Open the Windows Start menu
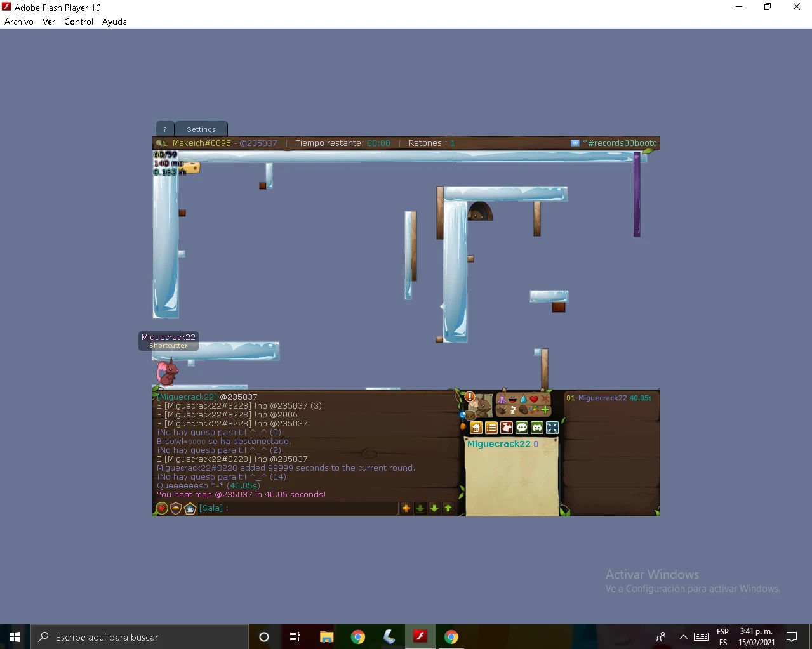812x649 pixels. tap(15, 637)
